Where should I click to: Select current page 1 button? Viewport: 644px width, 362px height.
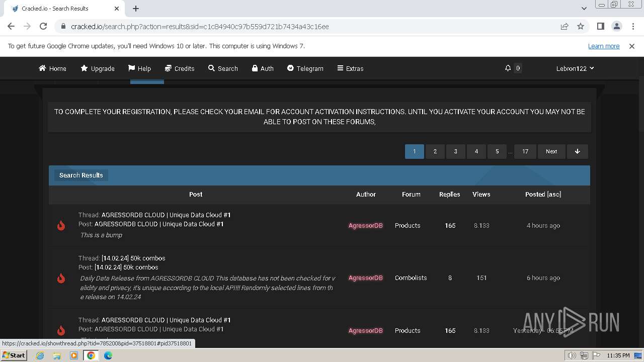[415, 151]
